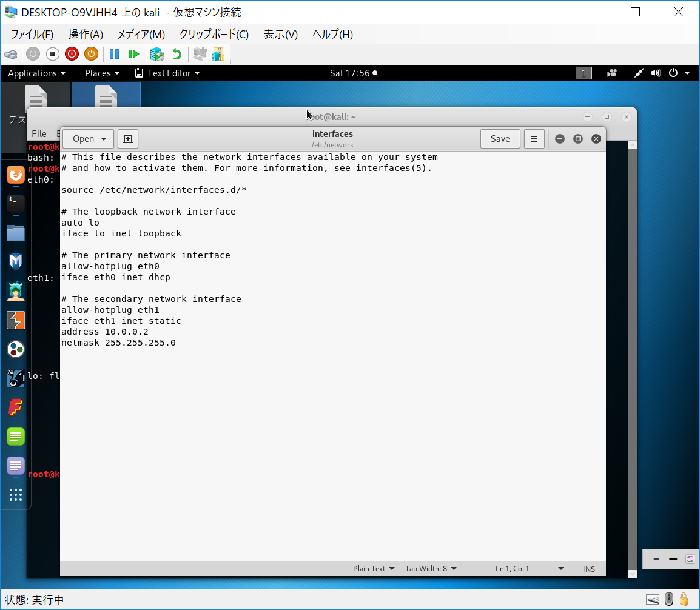Open the Applications menu in top panel
Viewport: 700px width, 610px height.
click(x=36, y=73)
